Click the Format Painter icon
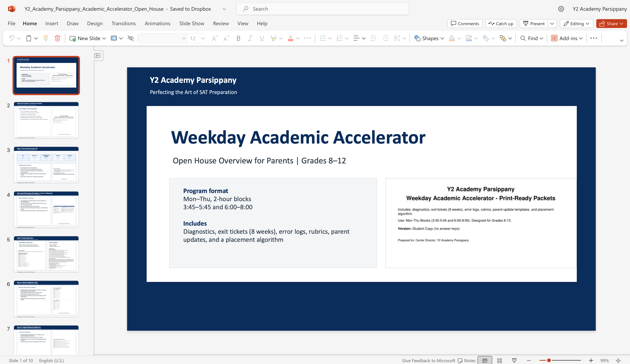 45,38
